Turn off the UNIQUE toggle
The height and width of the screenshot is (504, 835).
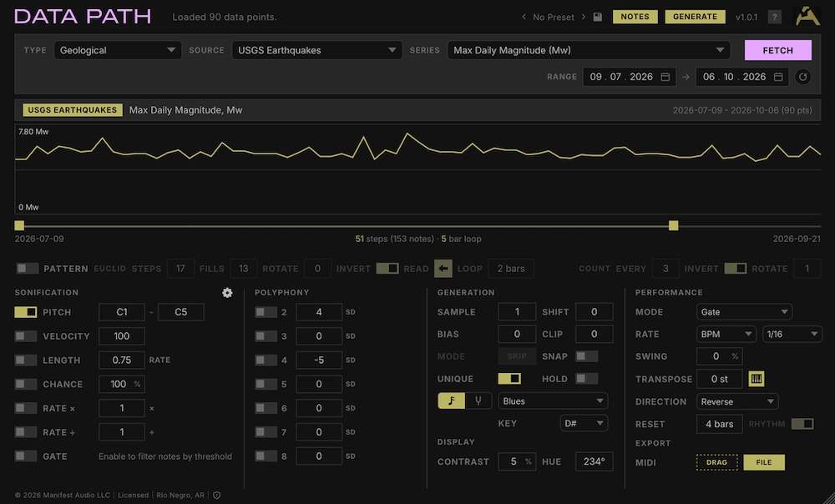[509, 379]
